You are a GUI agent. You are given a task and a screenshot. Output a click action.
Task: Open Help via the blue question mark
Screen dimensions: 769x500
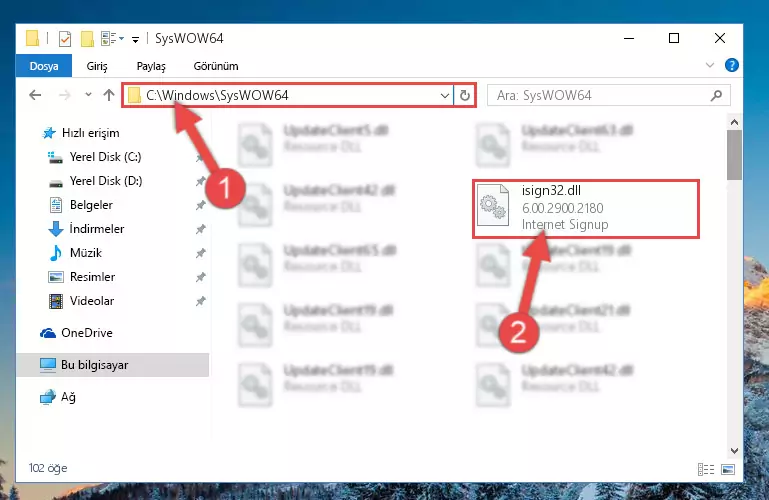click(731, 65)
